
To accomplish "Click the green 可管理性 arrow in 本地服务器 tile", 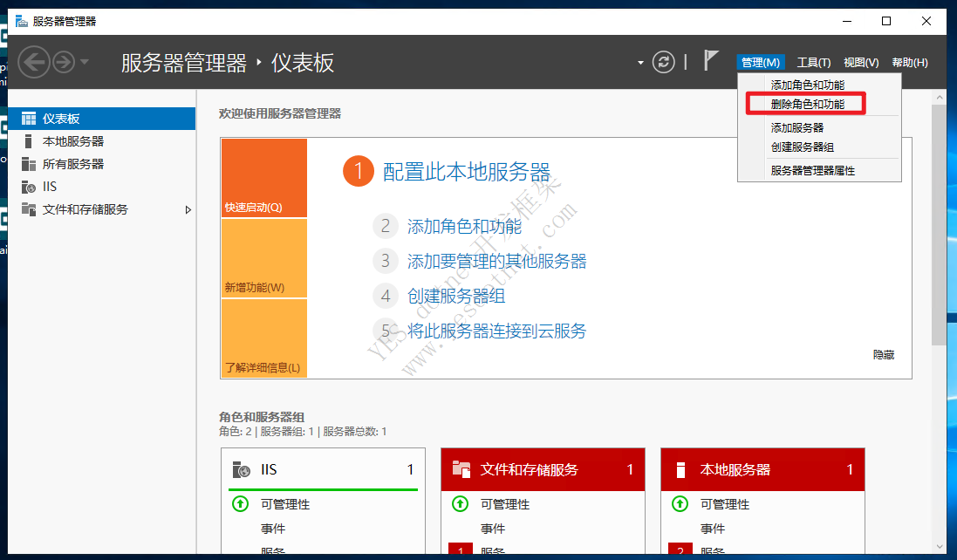I will (x=680, y=503).
